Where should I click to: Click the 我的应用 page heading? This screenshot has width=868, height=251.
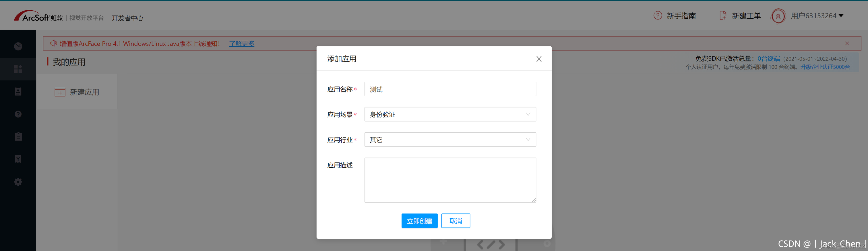pyautogui.click(x=69, y=62)
